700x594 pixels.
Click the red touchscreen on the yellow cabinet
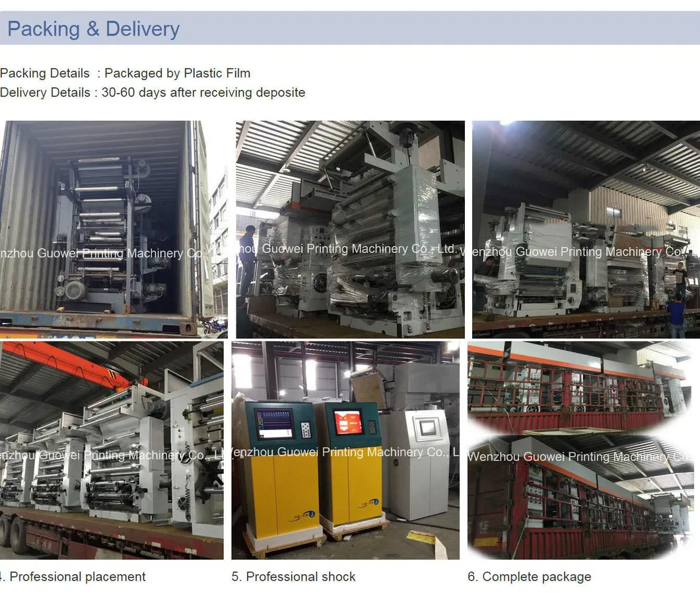click(x=348, y=422)
